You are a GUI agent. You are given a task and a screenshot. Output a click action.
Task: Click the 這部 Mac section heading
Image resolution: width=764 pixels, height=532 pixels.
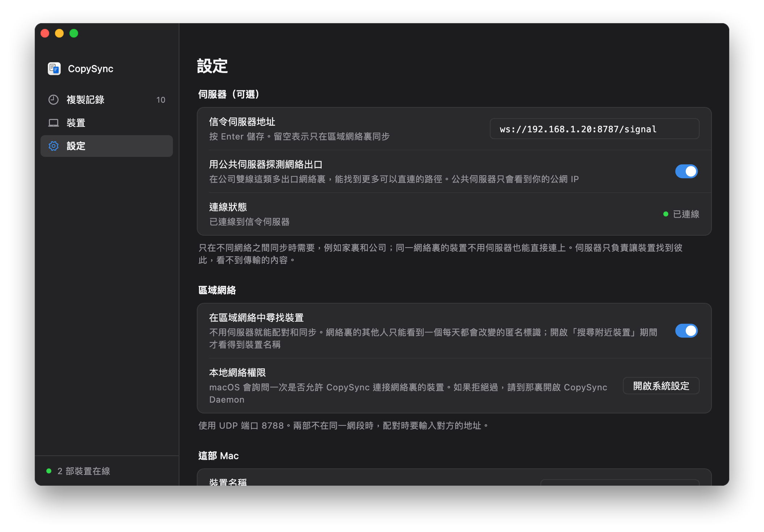(x=218, y=456)
